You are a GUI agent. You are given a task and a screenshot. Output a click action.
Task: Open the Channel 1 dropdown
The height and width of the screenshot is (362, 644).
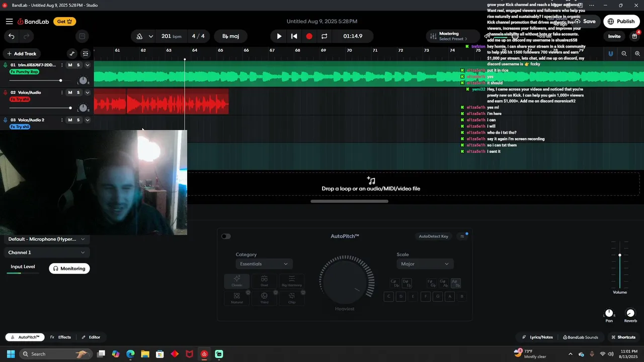click(47, 252)
